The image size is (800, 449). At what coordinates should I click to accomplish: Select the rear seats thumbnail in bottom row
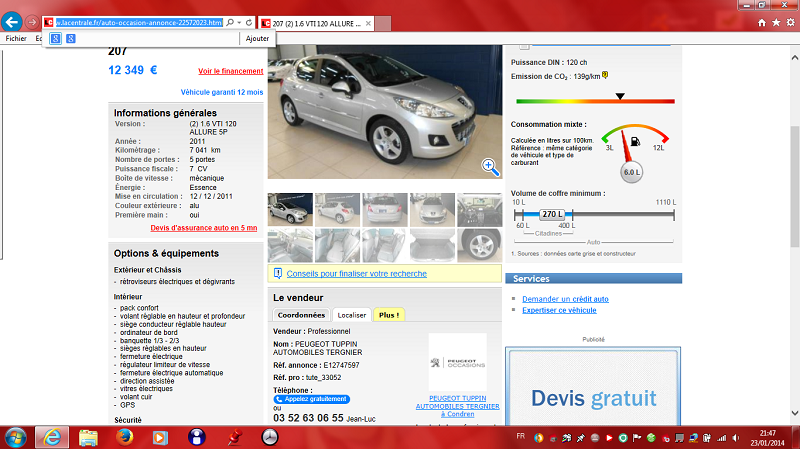[385, 245]
